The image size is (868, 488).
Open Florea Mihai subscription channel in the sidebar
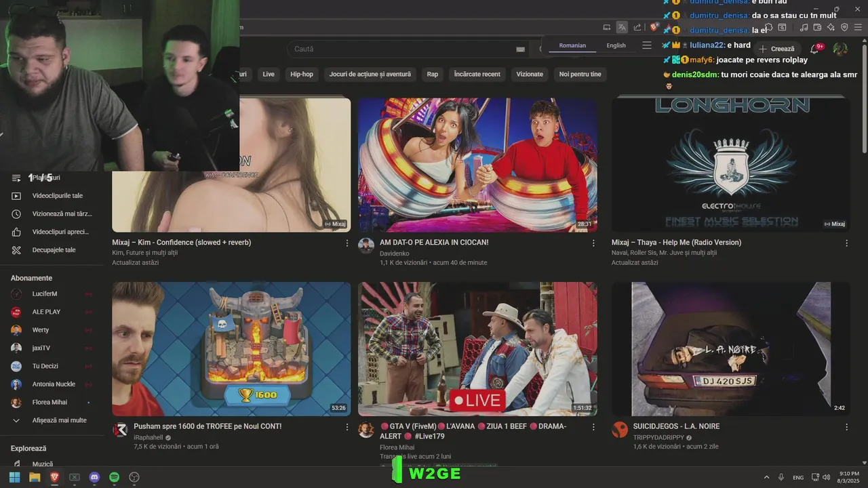52,403
